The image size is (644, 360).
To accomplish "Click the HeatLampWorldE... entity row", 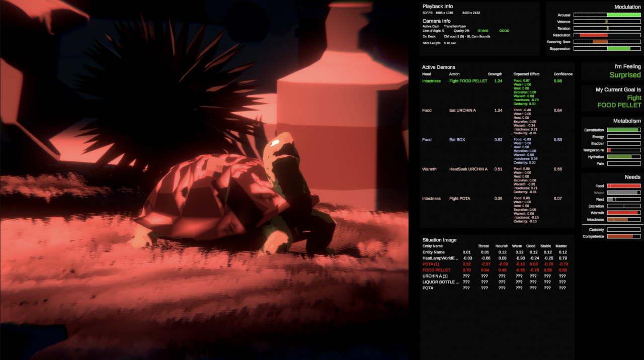I will click(441, 258).
